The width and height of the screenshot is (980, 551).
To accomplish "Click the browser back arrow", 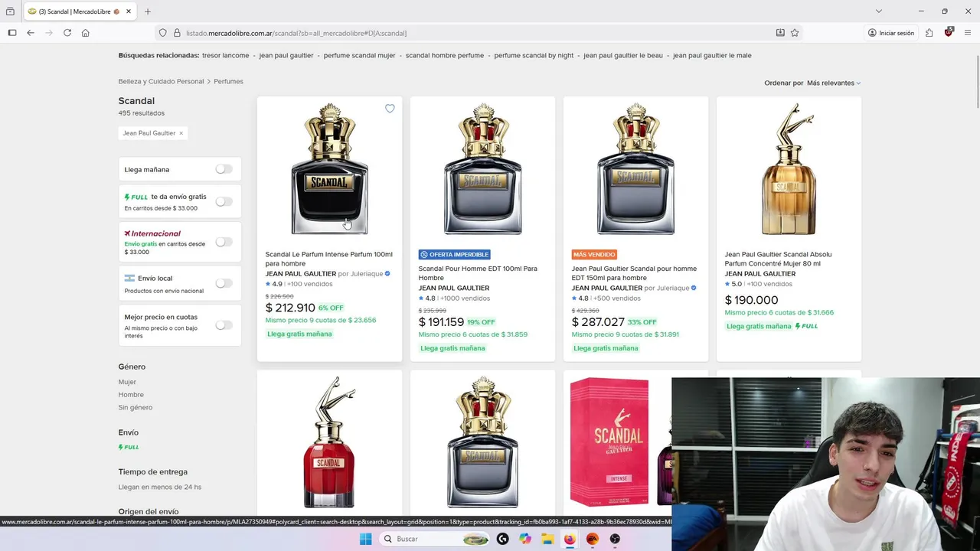I will 30,33.
